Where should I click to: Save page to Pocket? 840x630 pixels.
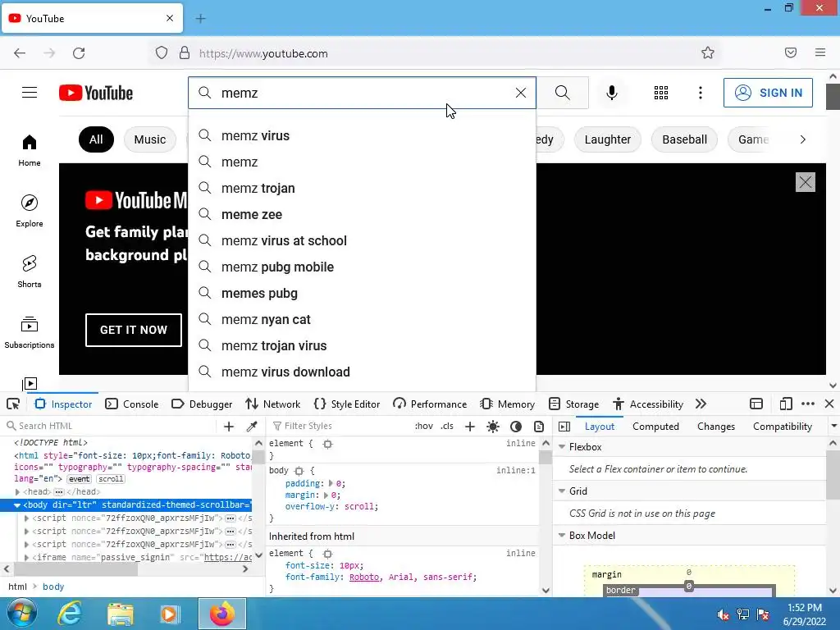[x=791, y=52]
